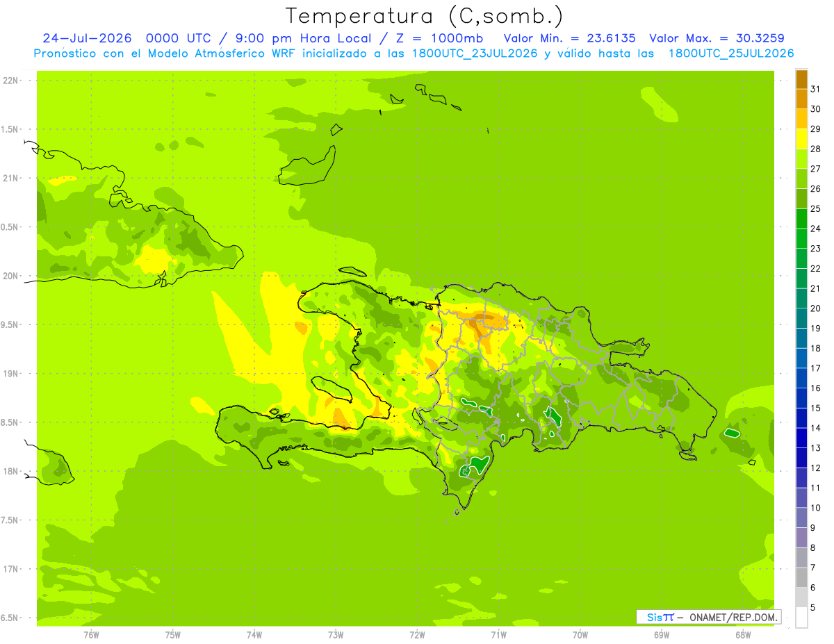Click the "73W" longitude axis label

[336, 634]
